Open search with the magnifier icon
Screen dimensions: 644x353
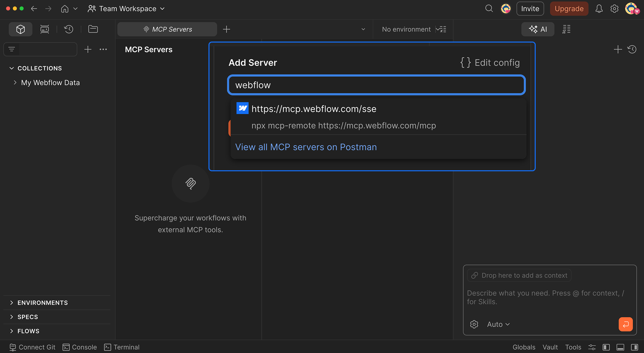pyautogui.click(x=489, y=8)
